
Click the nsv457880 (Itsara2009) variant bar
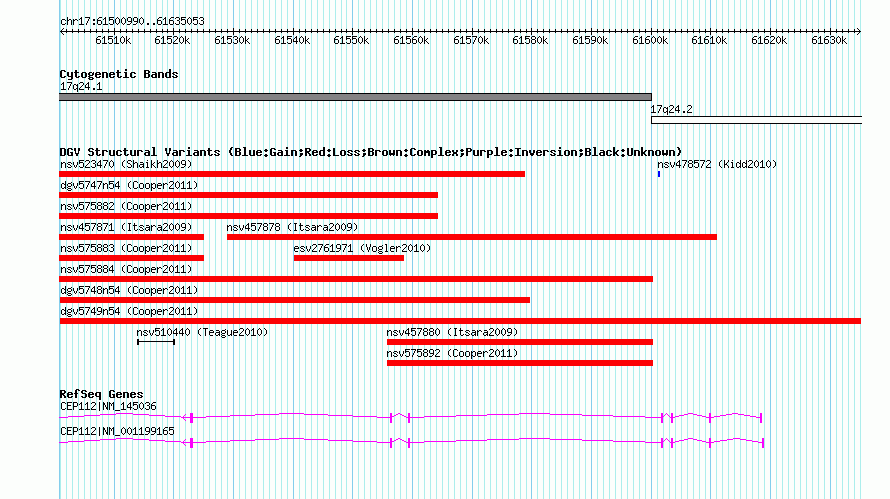pos(520,342)
